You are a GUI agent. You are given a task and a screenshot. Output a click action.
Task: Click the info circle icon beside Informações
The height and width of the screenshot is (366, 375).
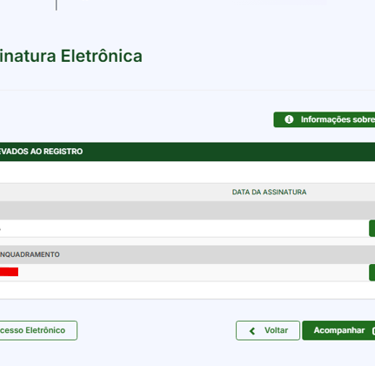[289, 119]
